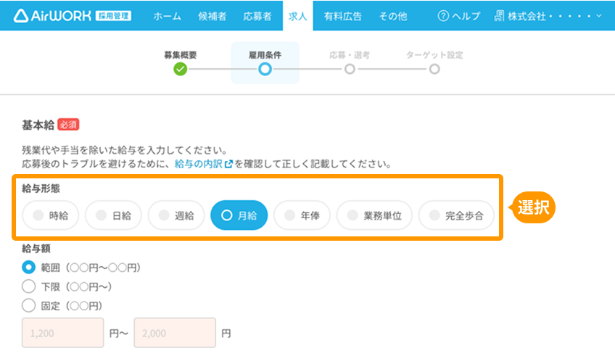Screen dimensions: 615x364
Task: Open the ホーム menu
Action: [x=168, y=16]
